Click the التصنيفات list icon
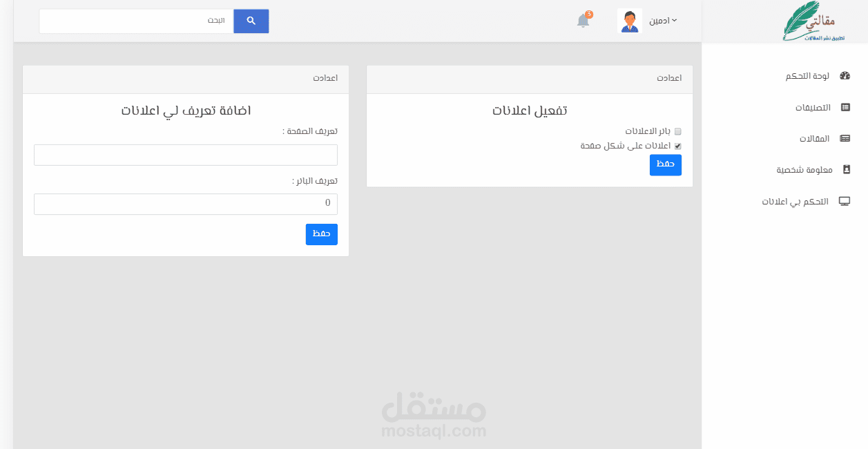This screenshot has height=449, width=868. coord(845,107)
